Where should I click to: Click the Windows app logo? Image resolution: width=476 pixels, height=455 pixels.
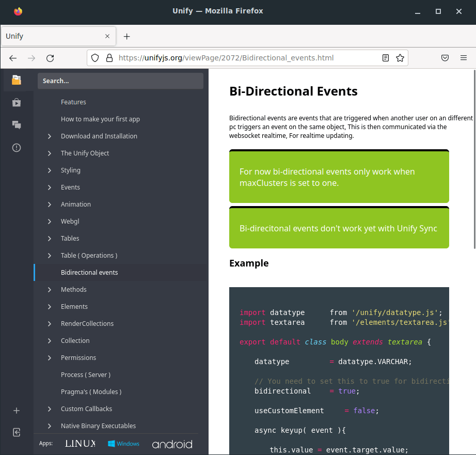123,444
